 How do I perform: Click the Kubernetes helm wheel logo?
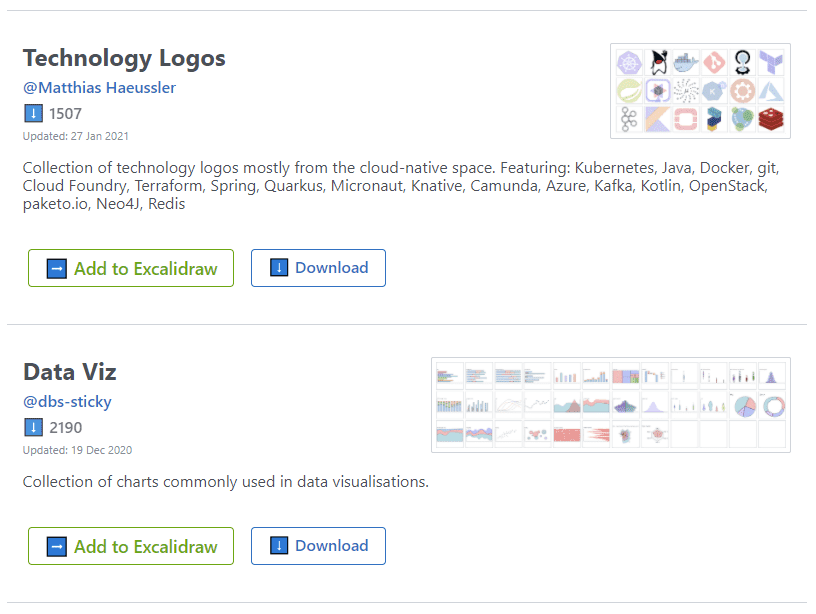(628, 62)
